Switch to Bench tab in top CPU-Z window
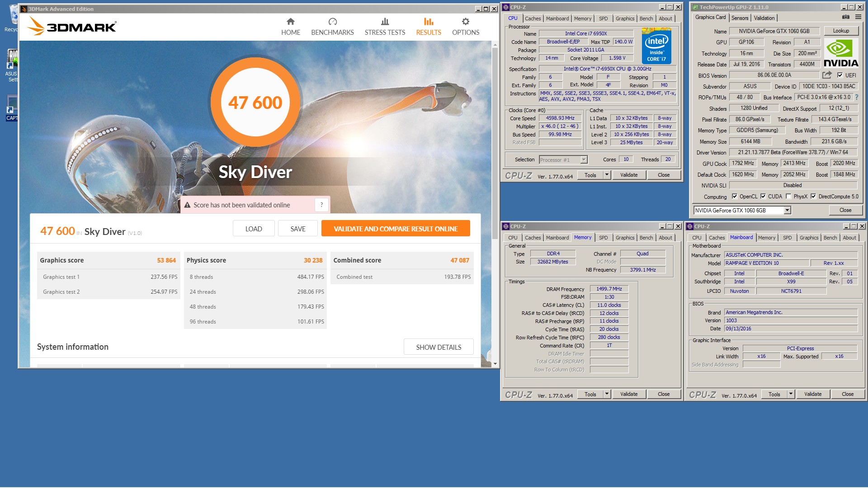The height and width of the screenshot is (488, 868). [646, 19]
